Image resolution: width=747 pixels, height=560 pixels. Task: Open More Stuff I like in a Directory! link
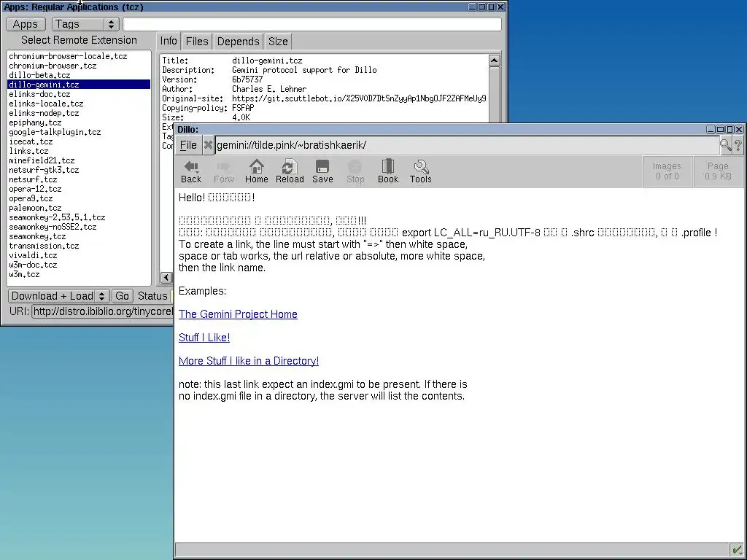pos(249,361)
